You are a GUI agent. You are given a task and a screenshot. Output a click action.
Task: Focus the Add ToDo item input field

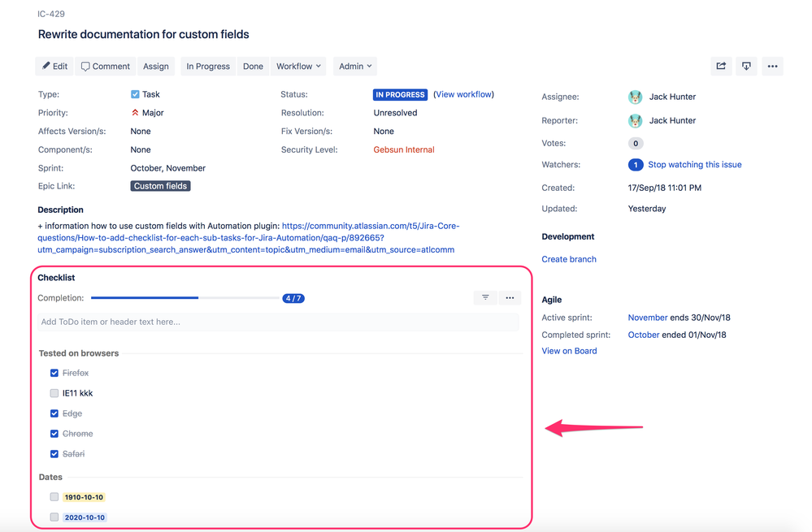(x=278, y=322)
